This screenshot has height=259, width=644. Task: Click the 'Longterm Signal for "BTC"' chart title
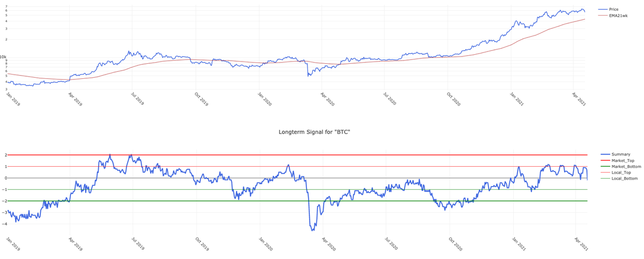(x=314, y=132)
